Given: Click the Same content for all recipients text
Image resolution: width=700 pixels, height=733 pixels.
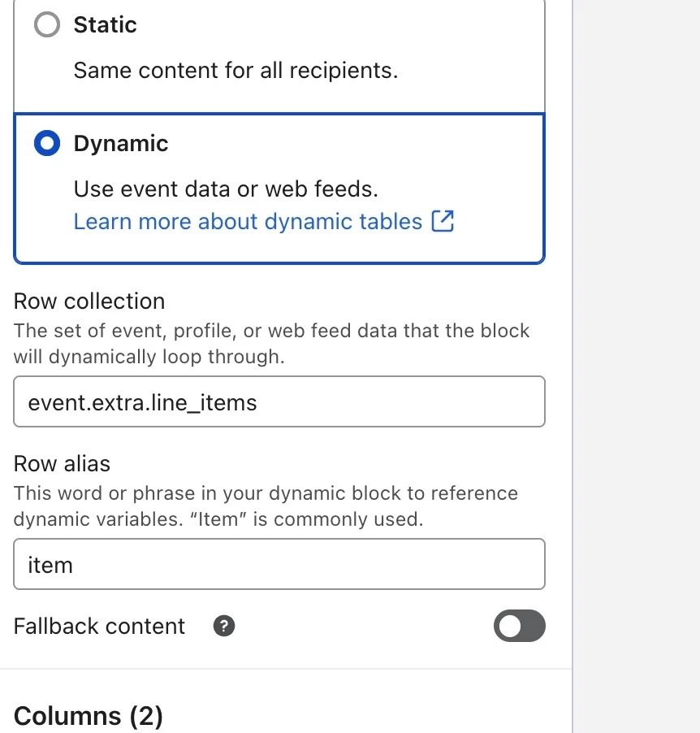Looking at the screenshot, I should [x=235, y=71].
